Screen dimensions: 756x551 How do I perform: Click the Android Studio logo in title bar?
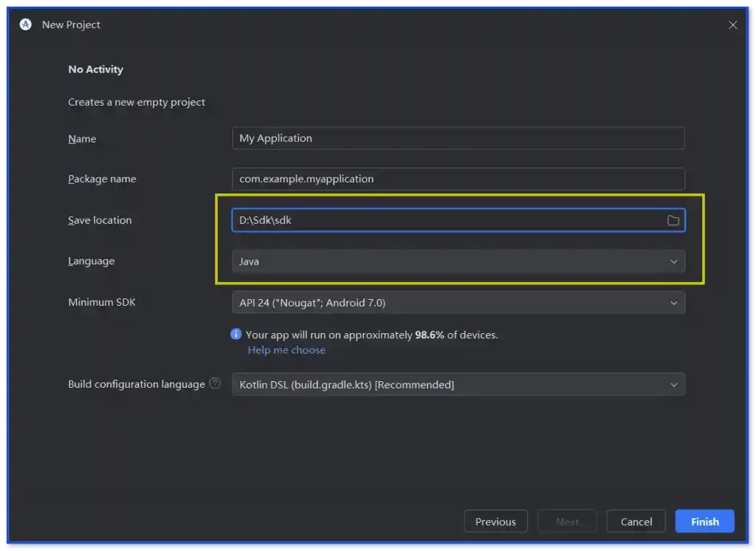coord(26,24)
